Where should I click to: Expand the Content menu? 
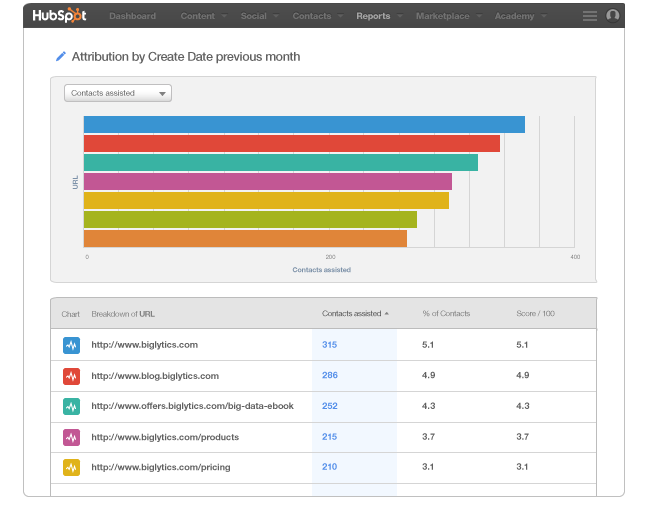[203, 16]
